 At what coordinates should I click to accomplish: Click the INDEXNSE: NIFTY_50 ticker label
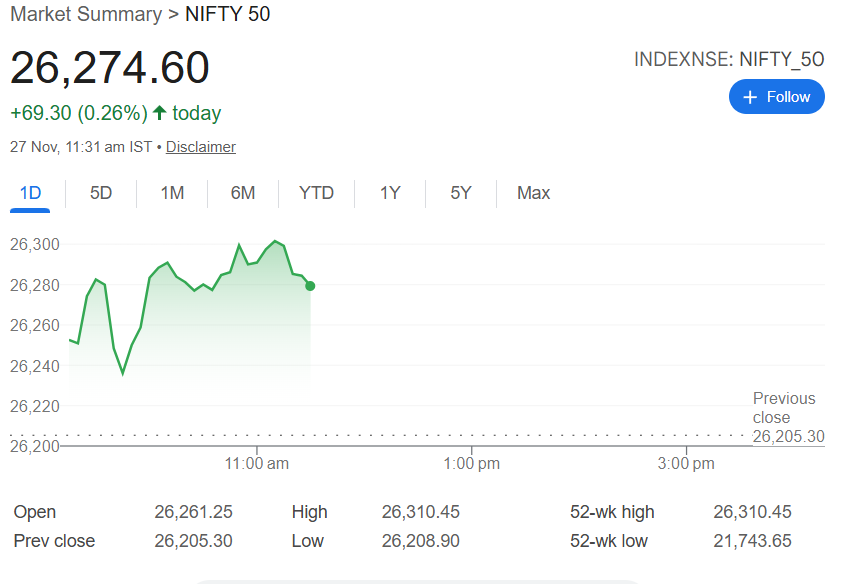coord(729,60)
